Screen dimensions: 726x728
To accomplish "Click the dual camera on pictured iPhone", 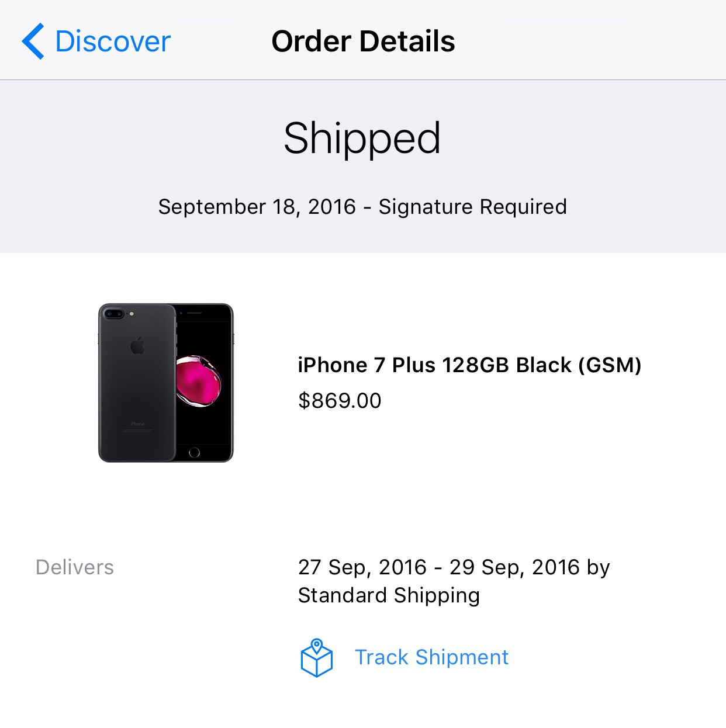I will coord(114,314).
